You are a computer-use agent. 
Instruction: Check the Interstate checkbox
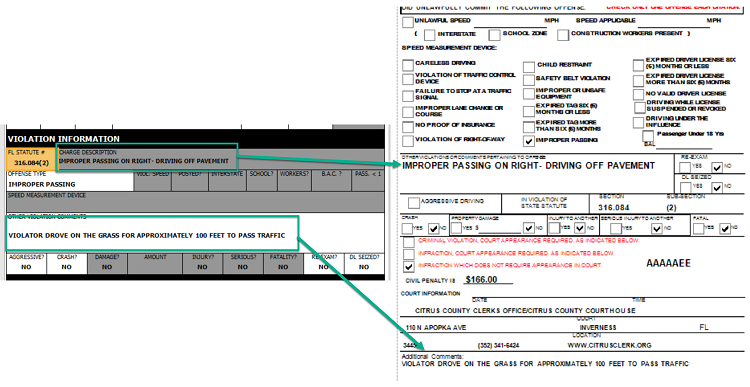point(429,35)
